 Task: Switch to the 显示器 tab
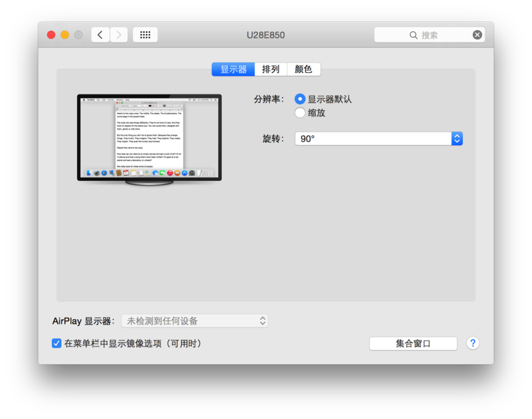click(233, 69)
